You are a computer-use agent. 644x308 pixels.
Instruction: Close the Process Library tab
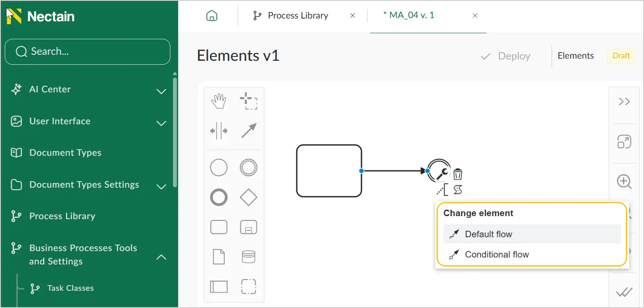tap(352, 16)
